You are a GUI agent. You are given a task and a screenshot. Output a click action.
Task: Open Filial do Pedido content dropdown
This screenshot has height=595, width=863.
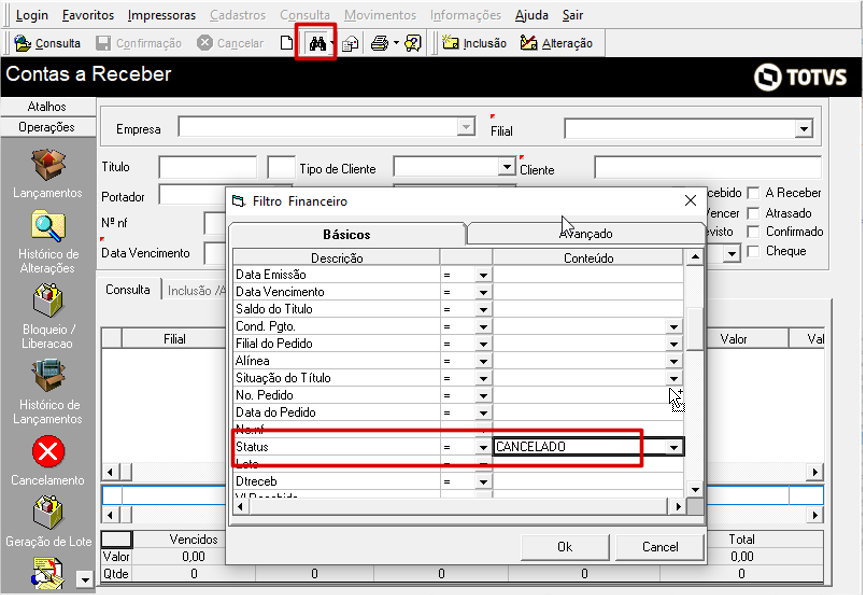coord(674,344)
